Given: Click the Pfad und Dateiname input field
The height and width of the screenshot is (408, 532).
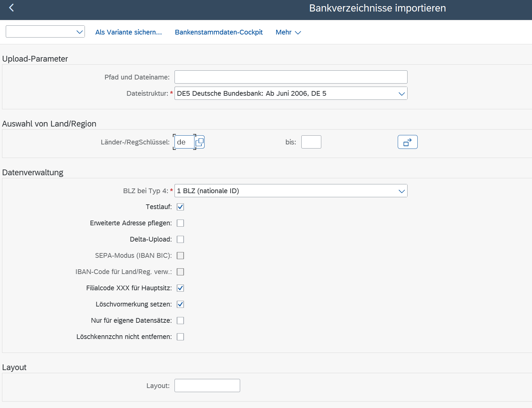Looking at the screenshot, I should click(x=291, y=77).
